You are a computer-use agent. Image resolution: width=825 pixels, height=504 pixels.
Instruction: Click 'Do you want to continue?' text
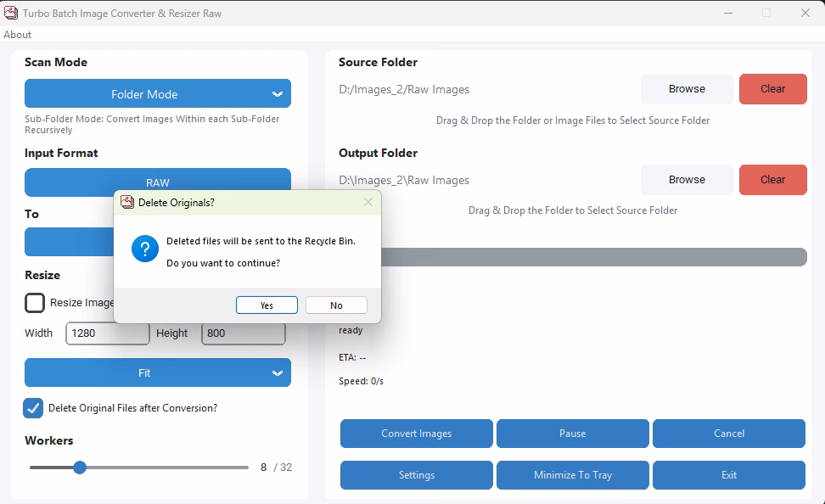[223, 263]
